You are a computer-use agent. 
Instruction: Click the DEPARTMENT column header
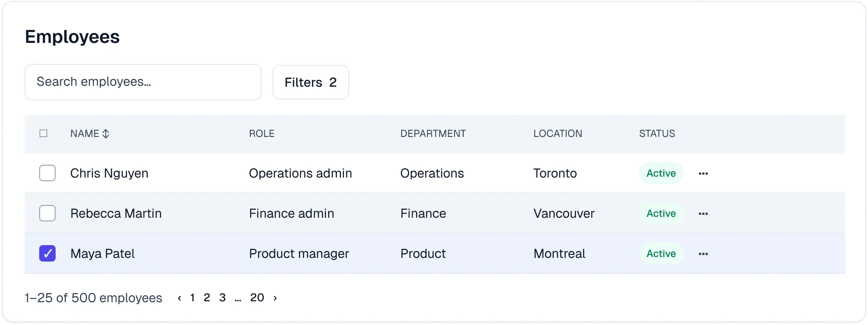pyautogui.click(x=433, y=134)
